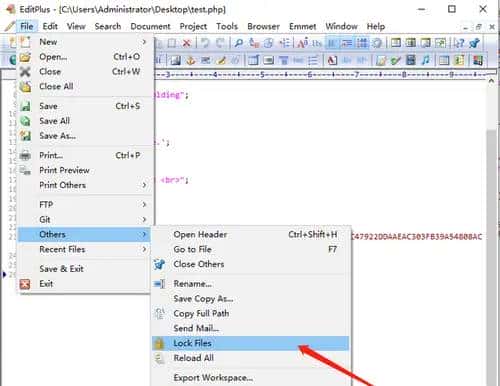The width and height of the screenshot is (500, 386).
Task: Choose Save As... in File menu
Action: coord(85,136)
